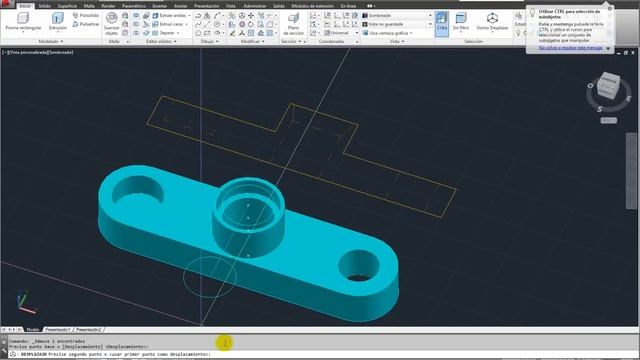Click the rotate tool in Modificar panel

click(251, 24)
